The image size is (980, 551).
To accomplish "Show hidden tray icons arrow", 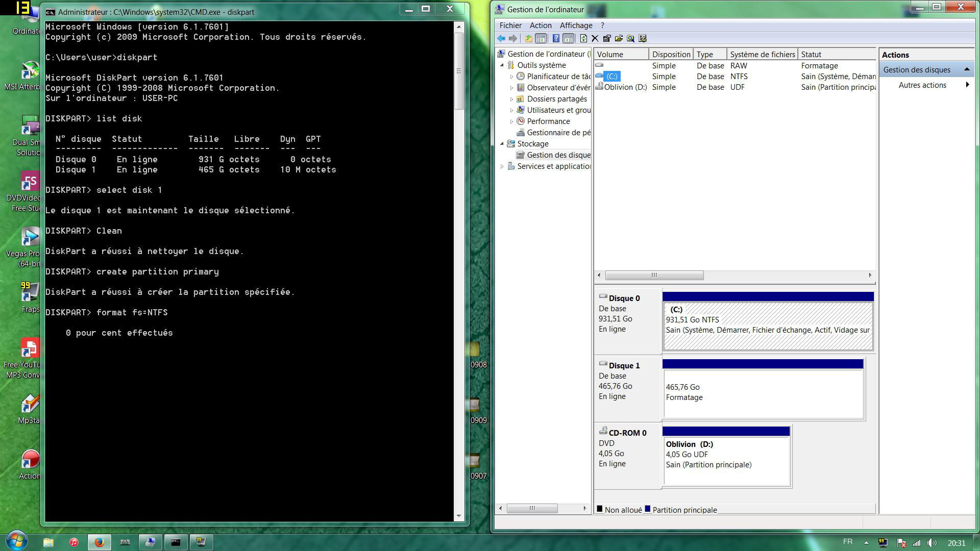I will [x=866, y=542].
